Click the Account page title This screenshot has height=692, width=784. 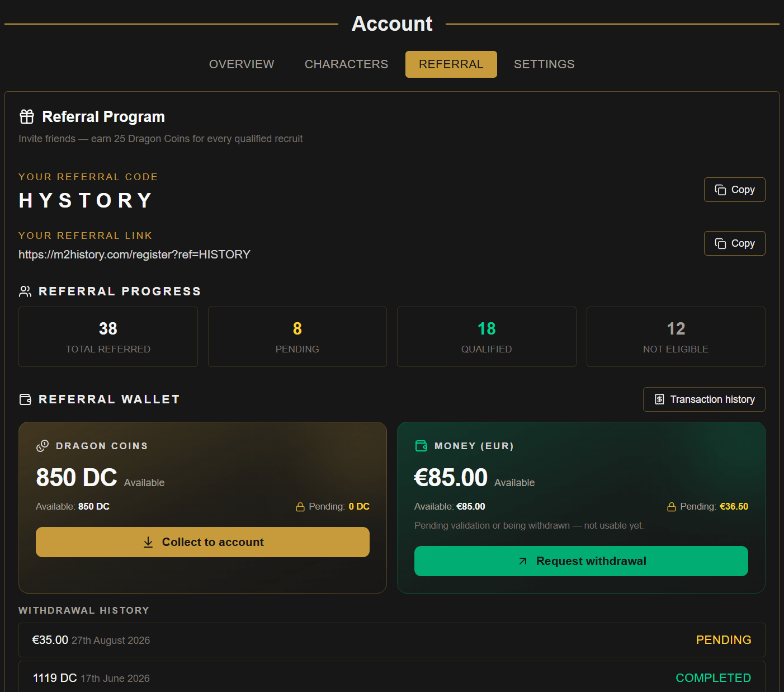pyautogui.click(x=392, y=24)
